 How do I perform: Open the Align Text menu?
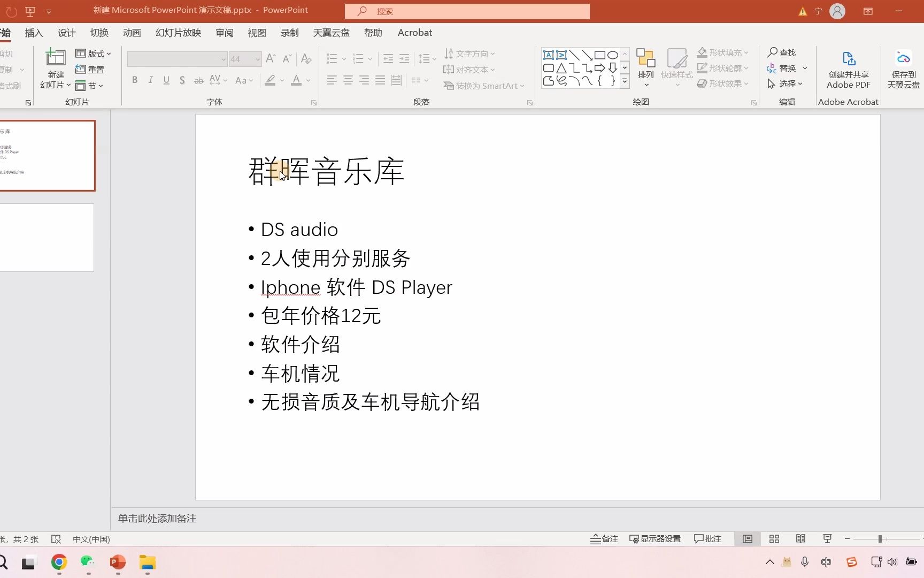point(469,70)
